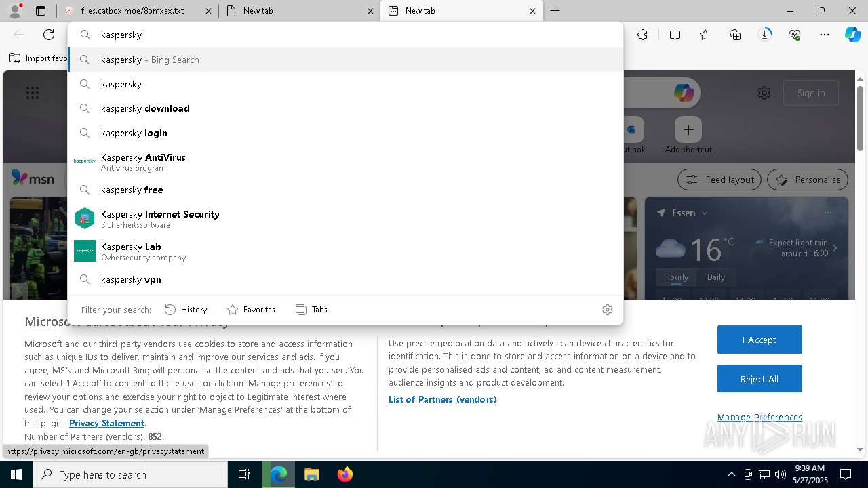868x488 pixels.
Task: Open List of Partners (vendors) link
Action: point(443,399)
